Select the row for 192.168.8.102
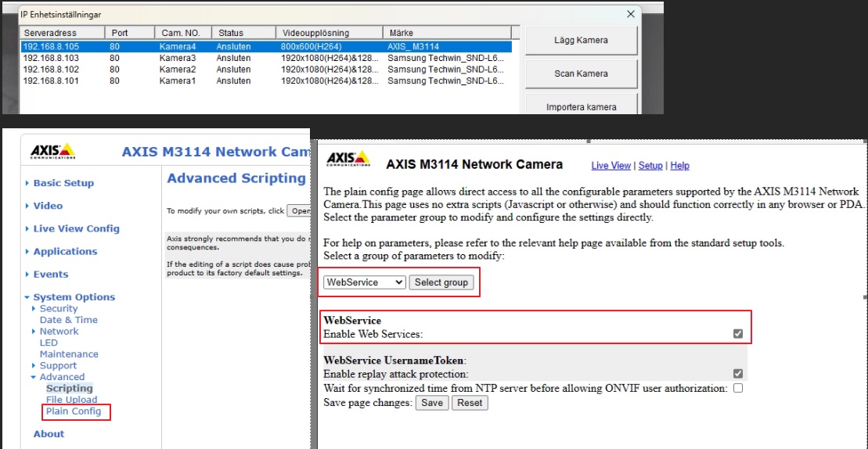This screenshot has height=449, width=868. click(x=266, y=69)
